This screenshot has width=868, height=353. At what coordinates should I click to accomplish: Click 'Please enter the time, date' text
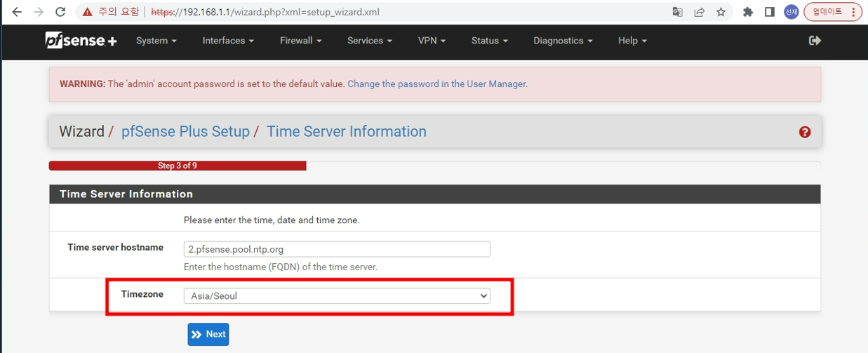(272, 220)
